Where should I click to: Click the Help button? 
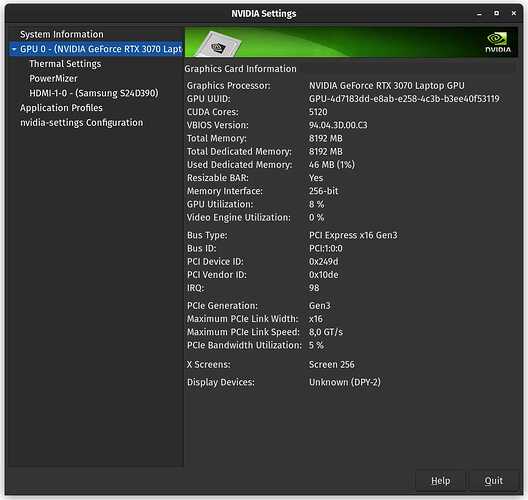(440, 480)
